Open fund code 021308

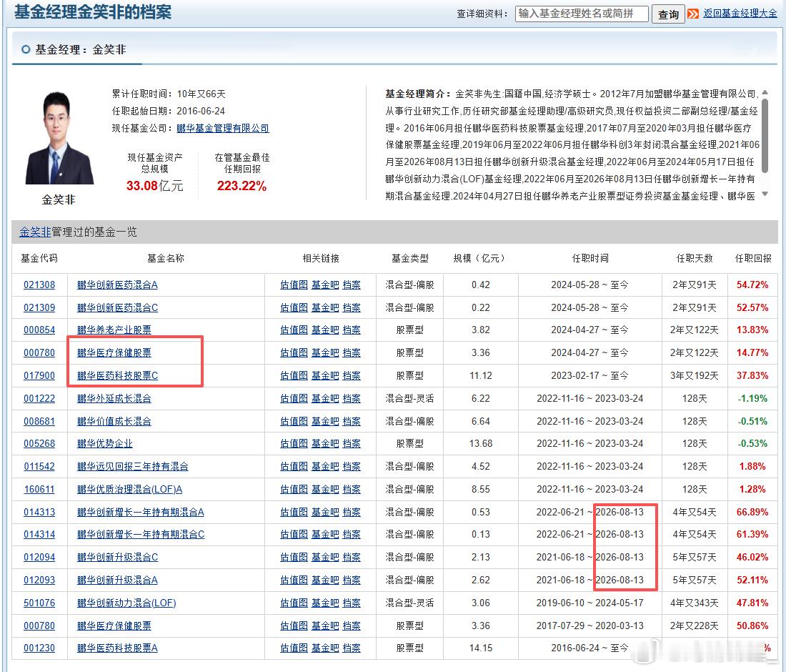39,285
